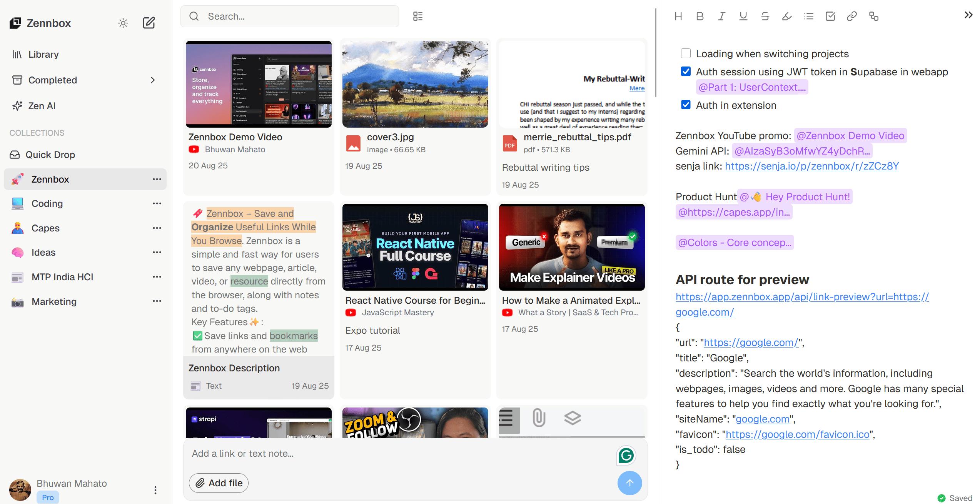Apply heading format in editor toolbar

(x=678, y=16)
